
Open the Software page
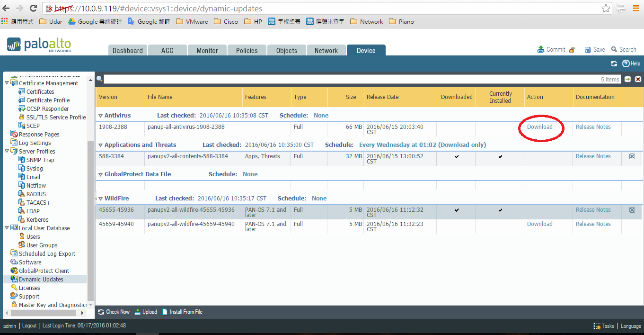30,263
